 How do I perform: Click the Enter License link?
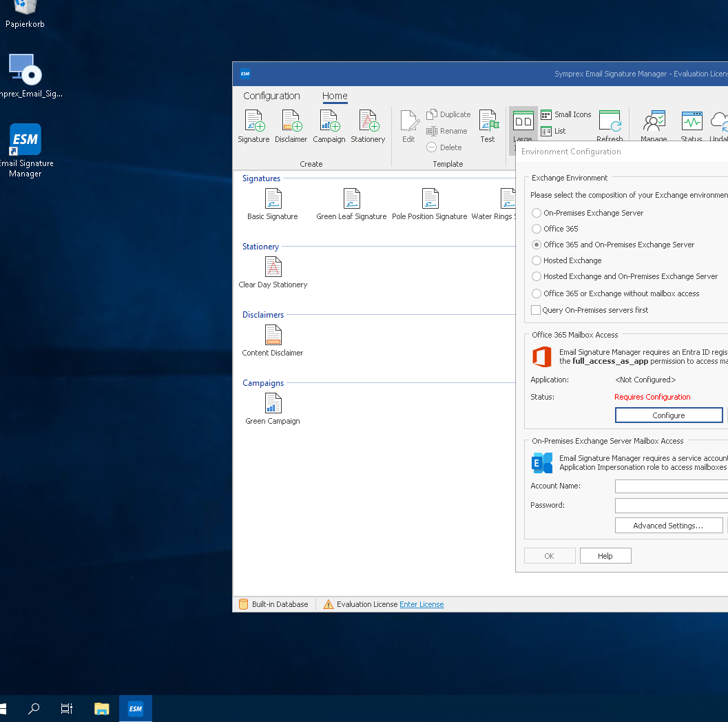pos(422,604)
